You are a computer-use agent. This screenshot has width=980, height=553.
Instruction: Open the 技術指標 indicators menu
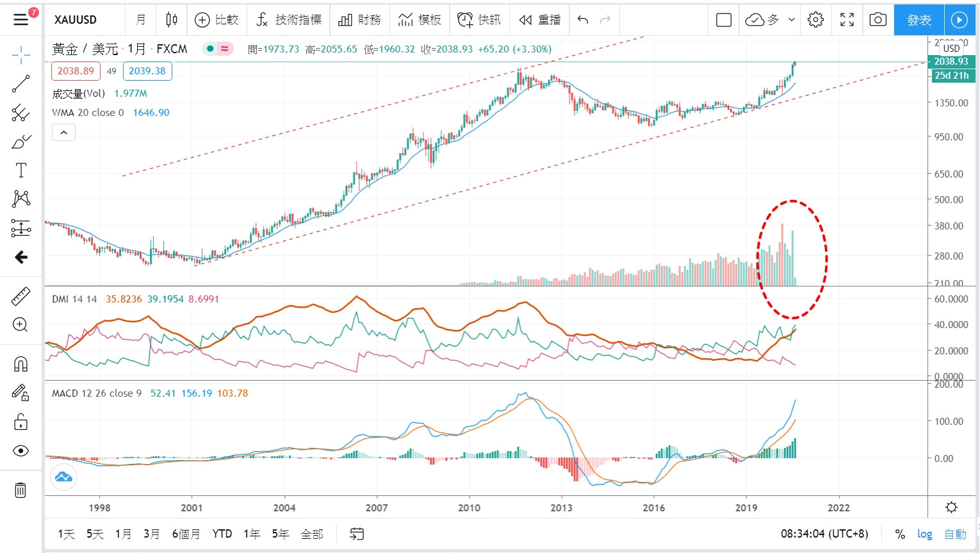(x=289, y=20)
